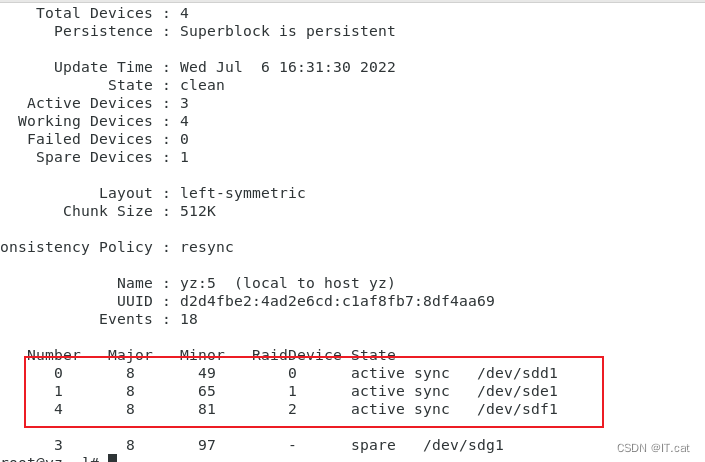The image size is (705, 462).
Task: Click the Major column header
Action: (x=130, y=355)
